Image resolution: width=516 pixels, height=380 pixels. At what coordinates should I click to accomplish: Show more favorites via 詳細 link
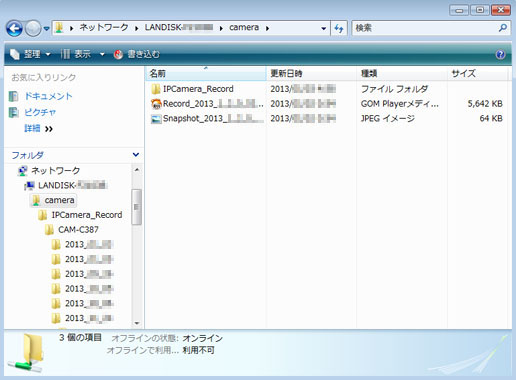[38, 128]
